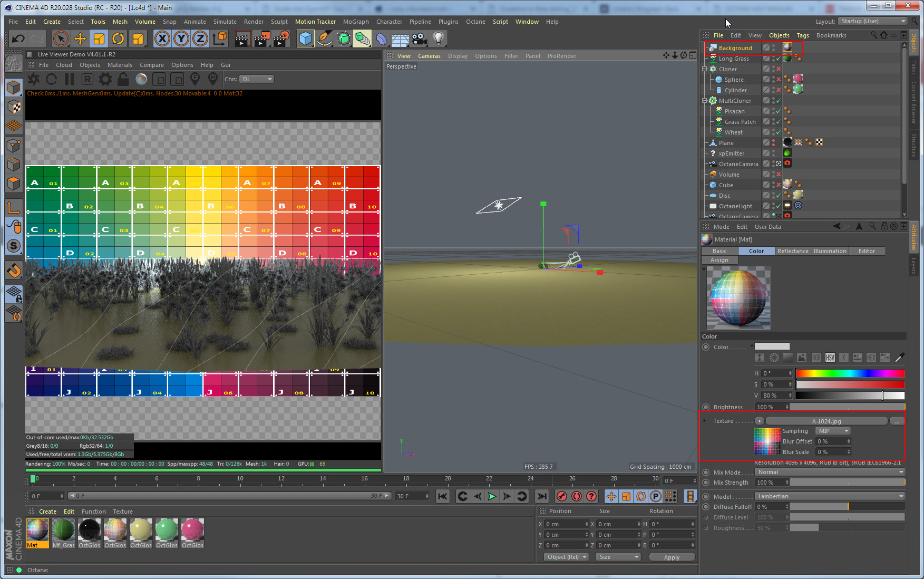Enable Snap with the S icon
The height and width of the screenshot is (579, 924).
click(14, 246)
